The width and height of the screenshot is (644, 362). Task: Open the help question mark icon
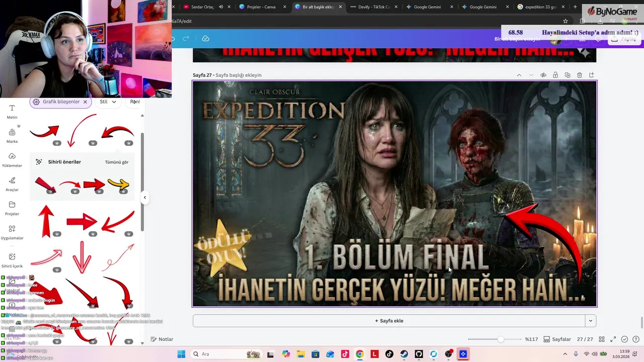click(636, 339)
